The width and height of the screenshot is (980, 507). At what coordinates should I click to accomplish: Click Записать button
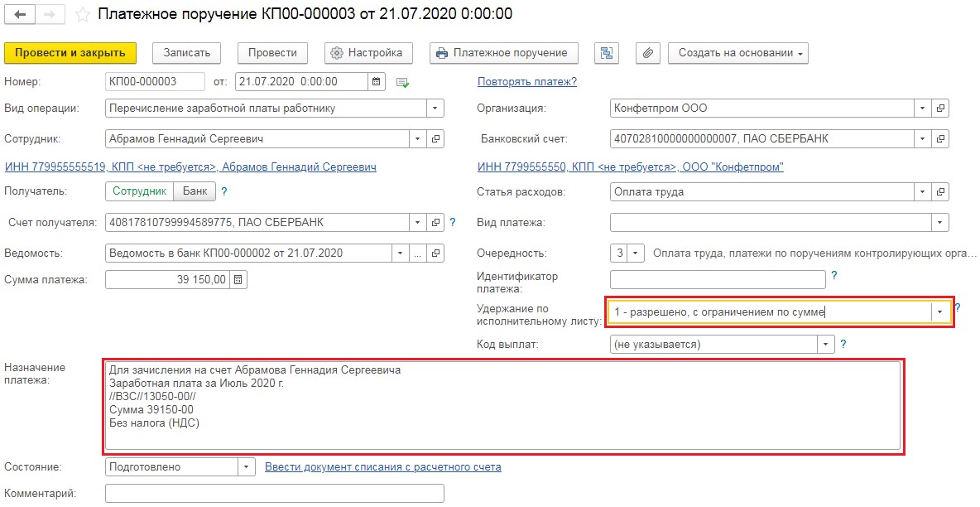pyautogui.click(x=187, y=53)
